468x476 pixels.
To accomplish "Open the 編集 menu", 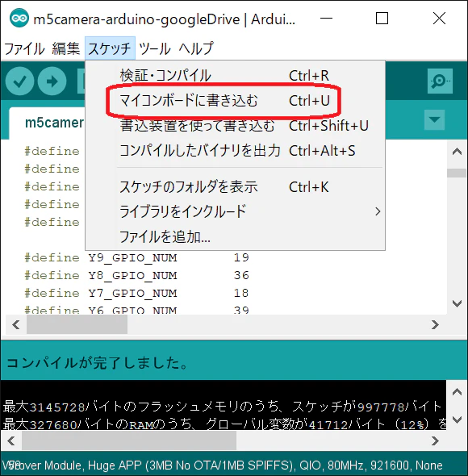I will [66, 48].
